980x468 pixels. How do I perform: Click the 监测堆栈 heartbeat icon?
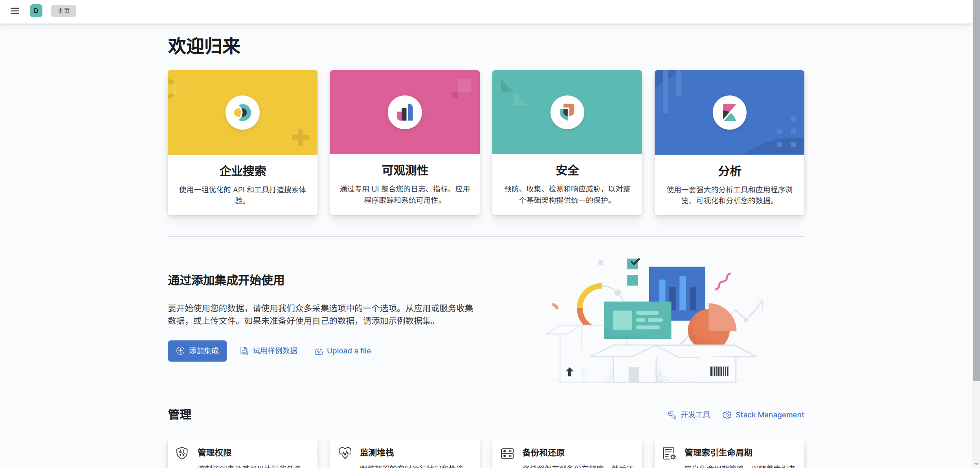[345, 453]
